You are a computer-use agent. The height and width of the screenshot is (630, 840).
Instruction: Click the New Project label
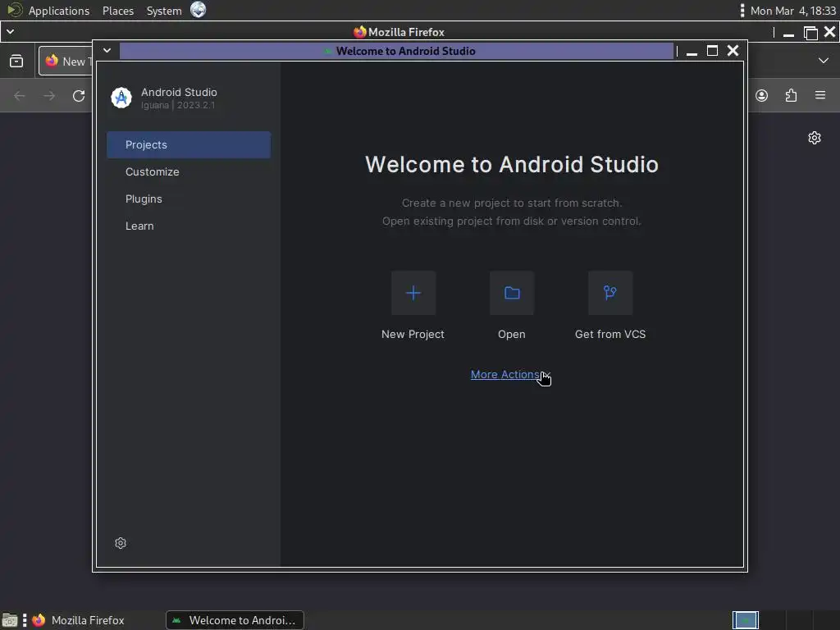[x=413, y=335]
